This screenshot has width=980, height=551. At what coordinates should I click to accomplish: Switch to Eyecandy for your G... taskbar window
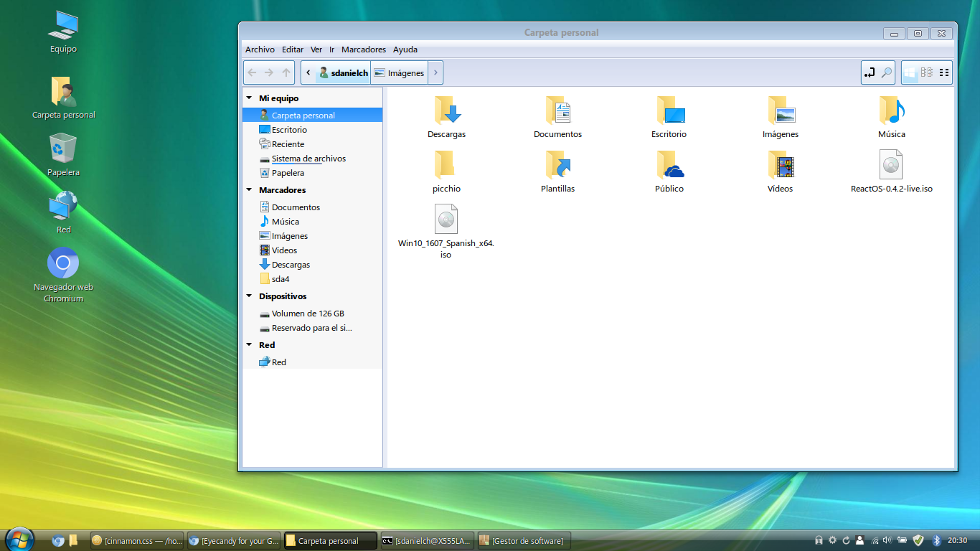tap(234, 541)
